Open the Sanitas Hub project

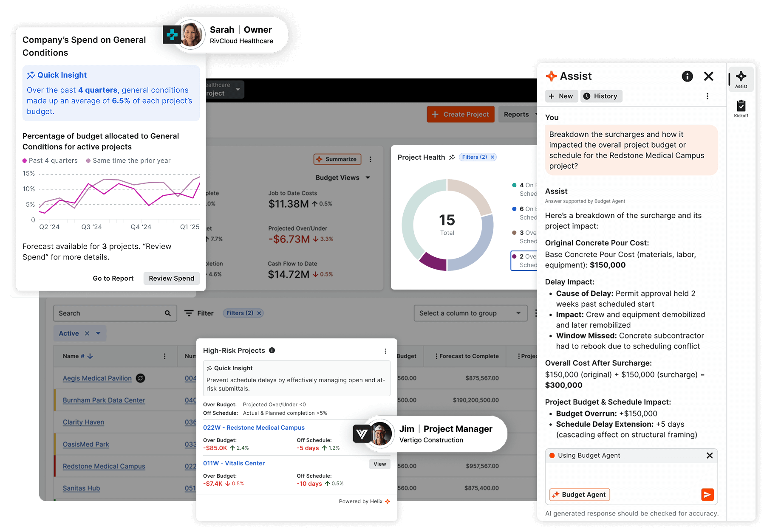click(81, 488)
